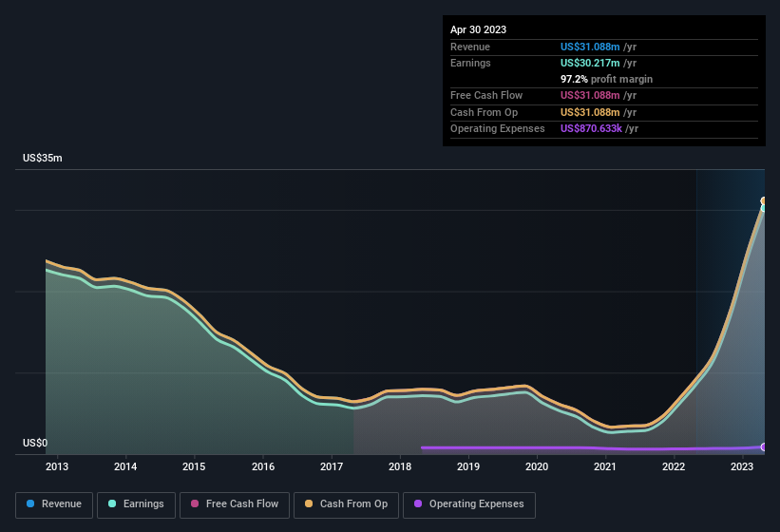The width and height of the screenshot is (780, 532).
Task: Hide the Earnings series via legend
Action: (136, 504)
